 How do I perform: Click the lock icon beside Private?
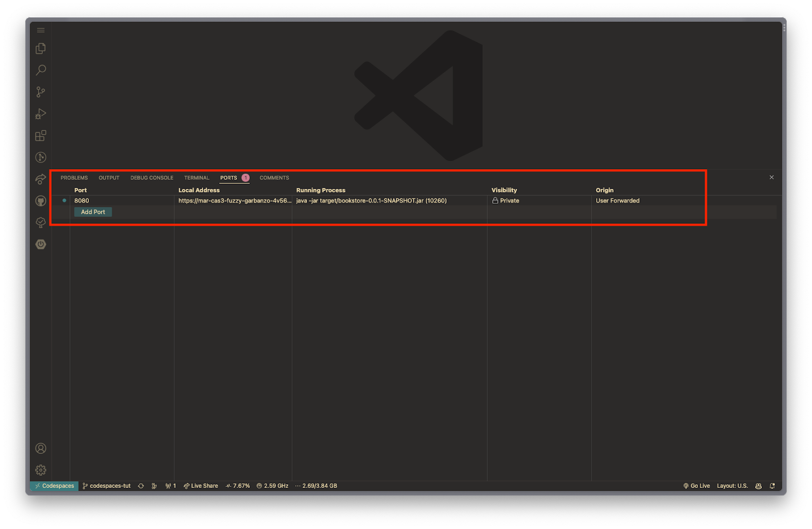[x=495, y=201]
